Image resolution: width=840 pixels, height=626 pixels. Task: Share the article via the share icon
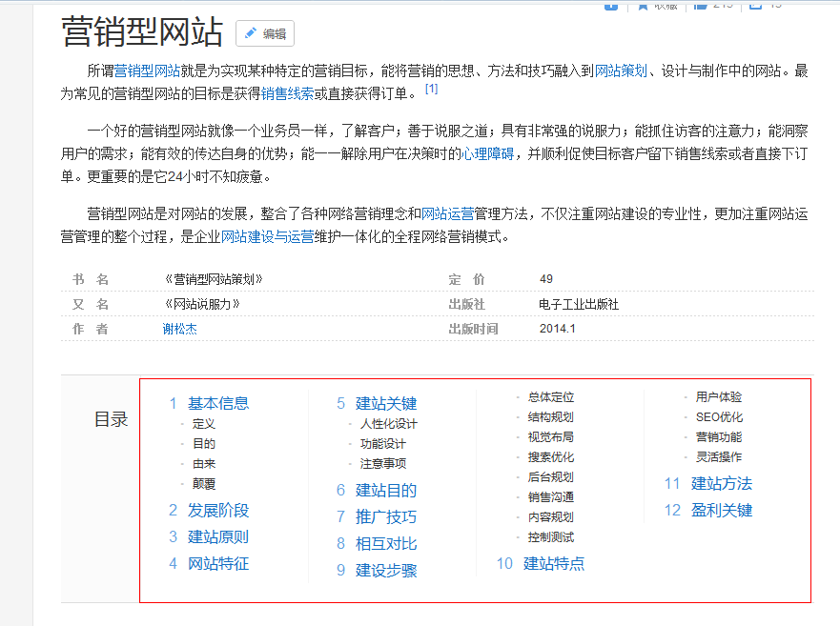click(610, 6)
